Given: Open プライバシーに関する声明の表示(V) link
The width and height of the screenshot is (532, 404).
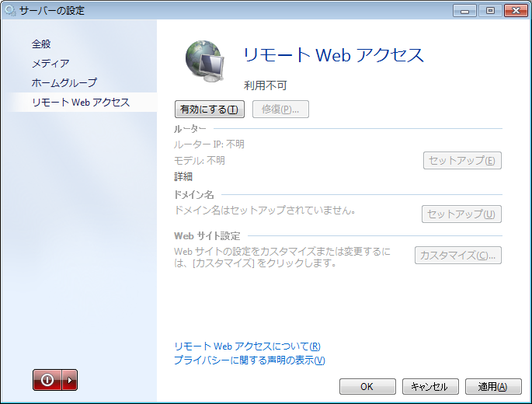Looking at the screenshot, I should pos(249,360).
